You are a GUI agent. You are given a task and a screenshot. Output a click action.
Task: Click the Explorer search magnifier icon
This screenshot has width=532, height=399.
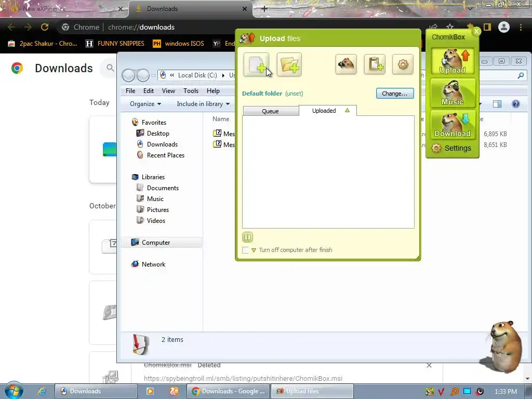[x=521, y=76]
